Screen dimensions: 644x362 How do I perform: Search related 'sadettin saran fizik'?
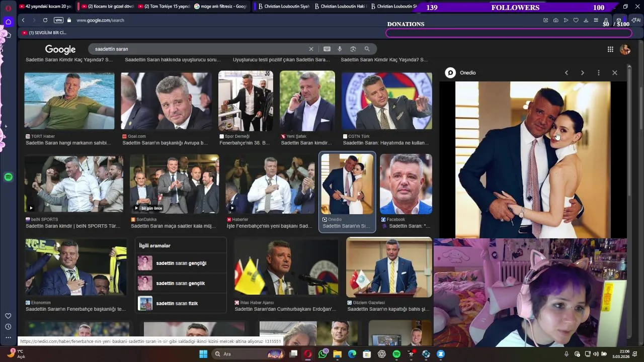181,303
